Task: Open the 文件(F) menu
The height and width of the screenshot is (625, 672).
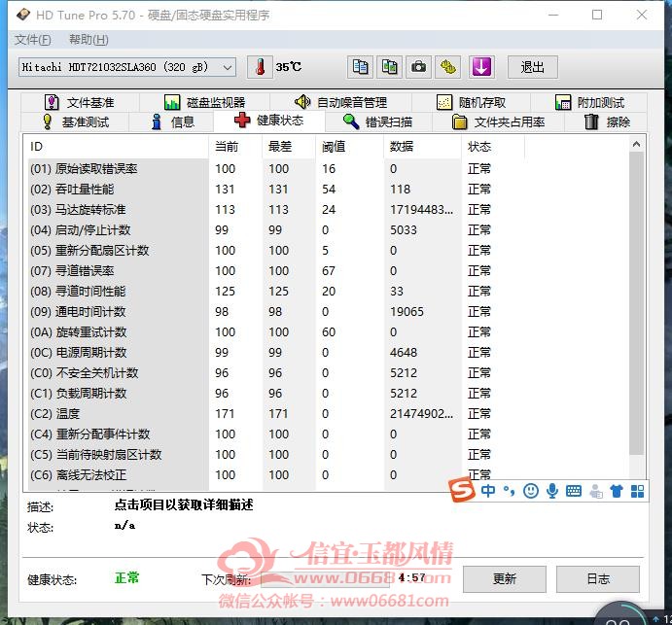Action: click(x=32, y=40)
